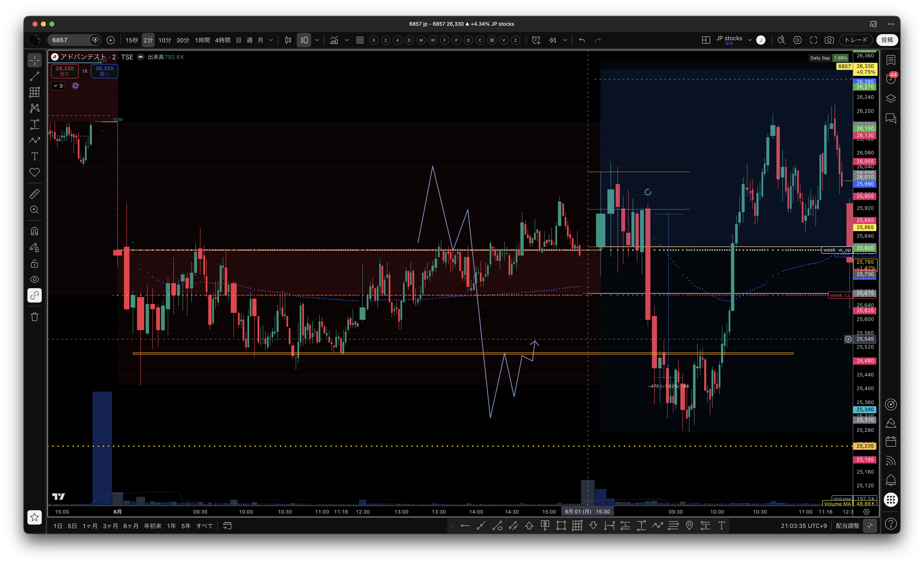Select the trend line drawing tool
This screenshot has width=924, height=565.
[x=35, y=76]
